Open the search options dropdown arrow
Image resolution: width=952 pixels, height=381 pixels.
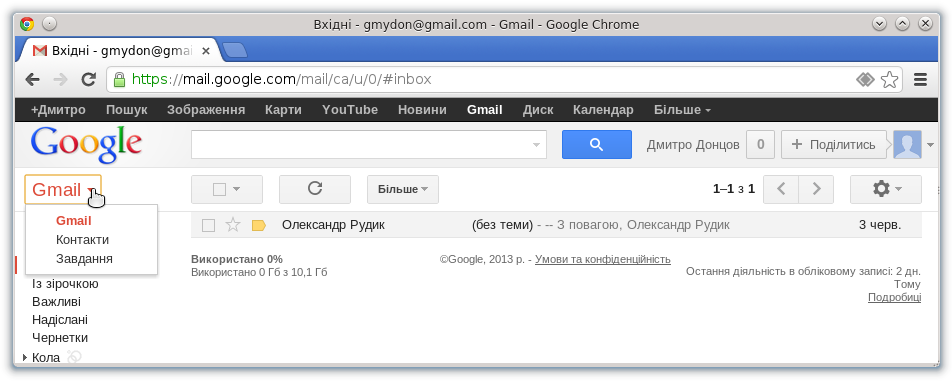pos(536,145)
